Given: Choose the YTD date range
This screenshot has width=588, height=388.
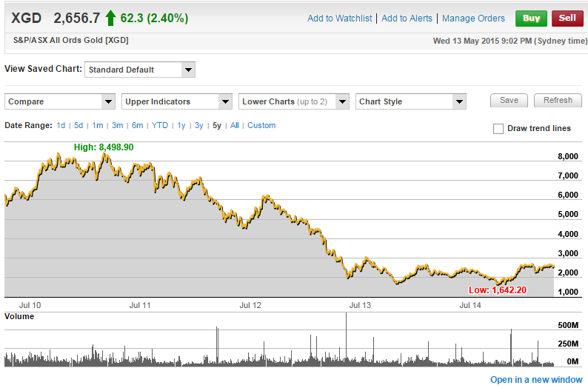Looking at the screenshot, I should click(160, 126).
